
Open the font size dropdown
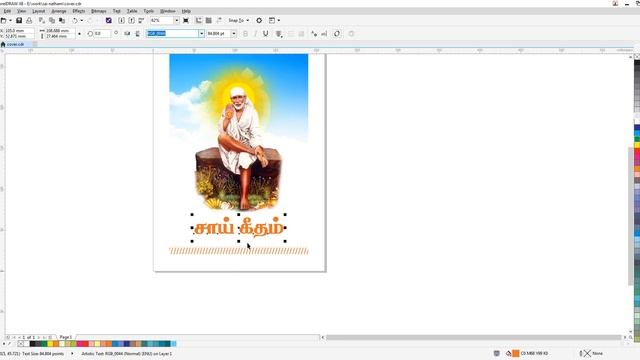(233, 34)
